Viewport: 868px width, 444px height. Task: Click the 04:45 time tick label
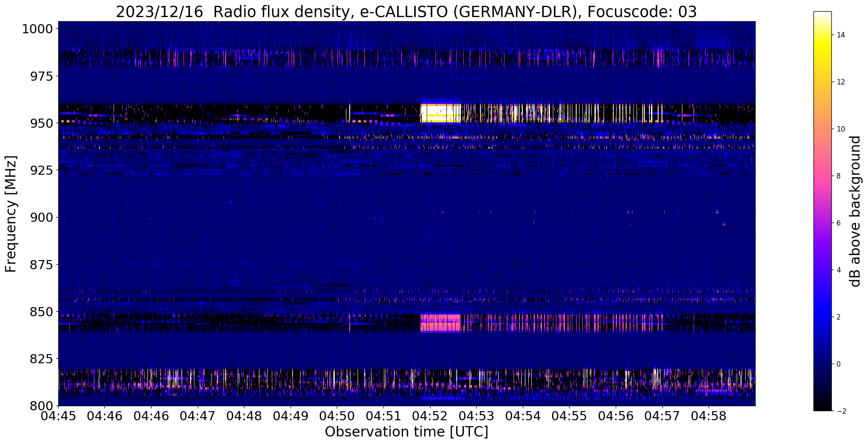click(58, 416)
